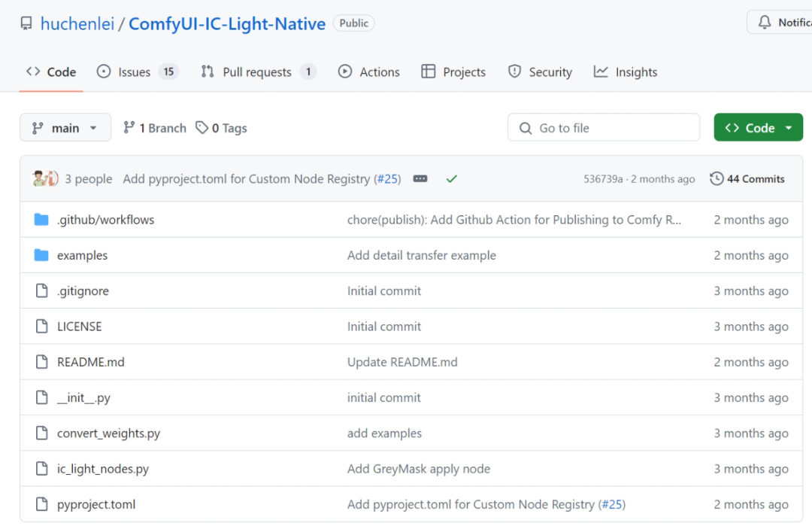Expand the main branch selector dropdown
This screenshot has width=812, height=532.
point(65,128)
